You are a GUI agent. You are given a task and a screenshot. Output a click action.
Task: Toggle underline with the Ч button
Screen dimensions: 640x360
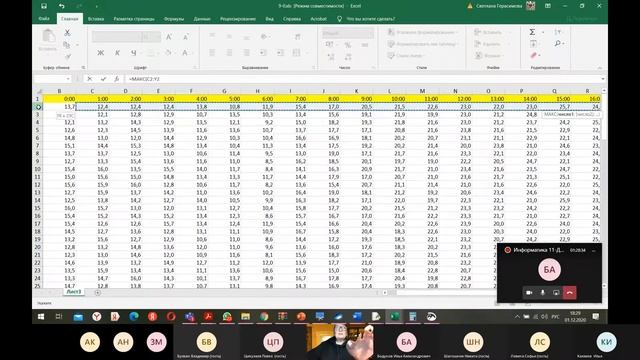[x=133, y=53]
